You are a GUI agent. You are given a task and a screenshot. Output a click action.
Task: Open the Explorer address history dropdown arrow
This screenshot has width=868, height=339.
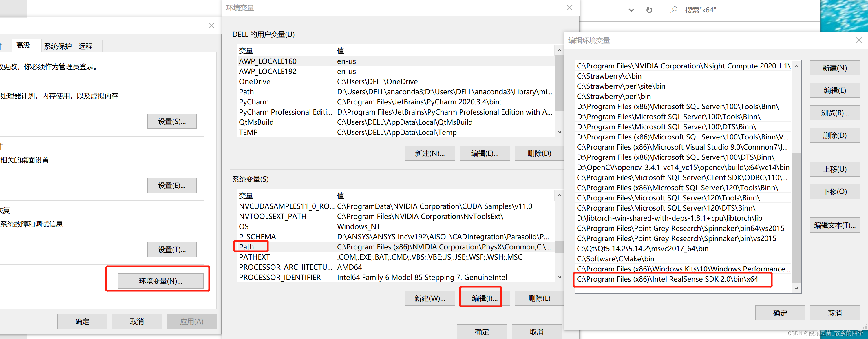(631, 10)
